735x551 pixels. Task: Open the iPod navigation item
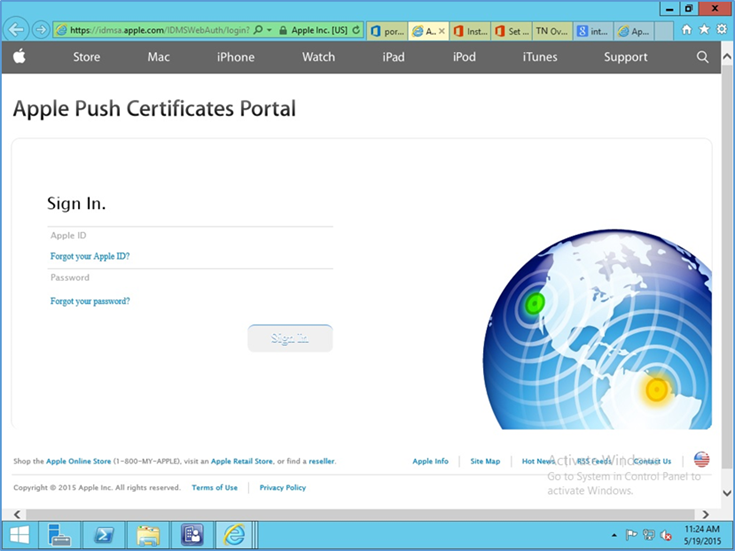464,57
